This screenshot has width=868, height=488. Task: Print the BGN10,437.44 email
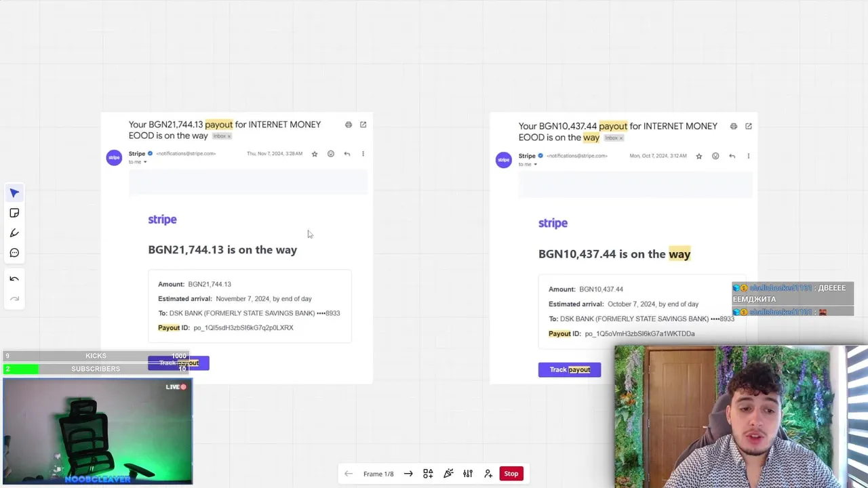click(x=733, y=126)
